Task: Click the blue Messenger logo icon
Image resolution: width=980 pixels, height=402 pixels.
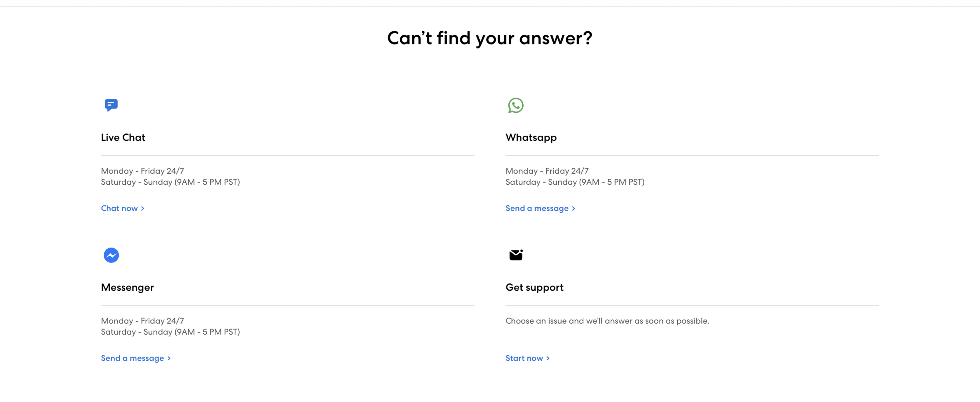Action: pos(111,255)
